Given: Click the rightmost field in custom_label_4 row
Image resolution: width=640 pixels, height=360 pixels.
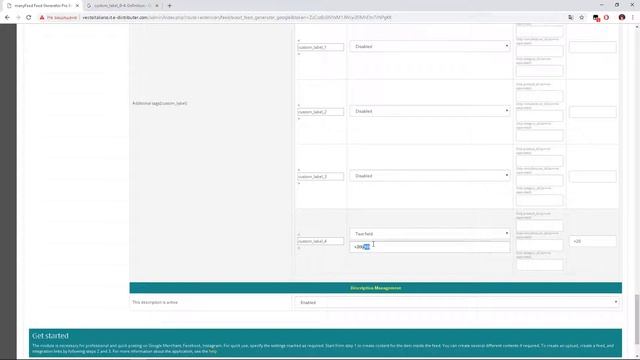Looking at the screenshot, I should click(x=593, y=241).
